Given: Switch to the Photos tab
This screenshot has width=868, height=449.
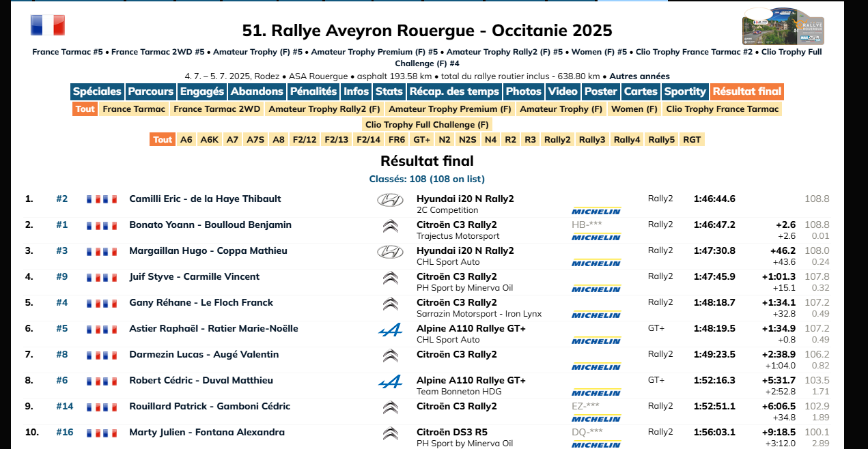Looking at the screenshot, I should point(524,91).
